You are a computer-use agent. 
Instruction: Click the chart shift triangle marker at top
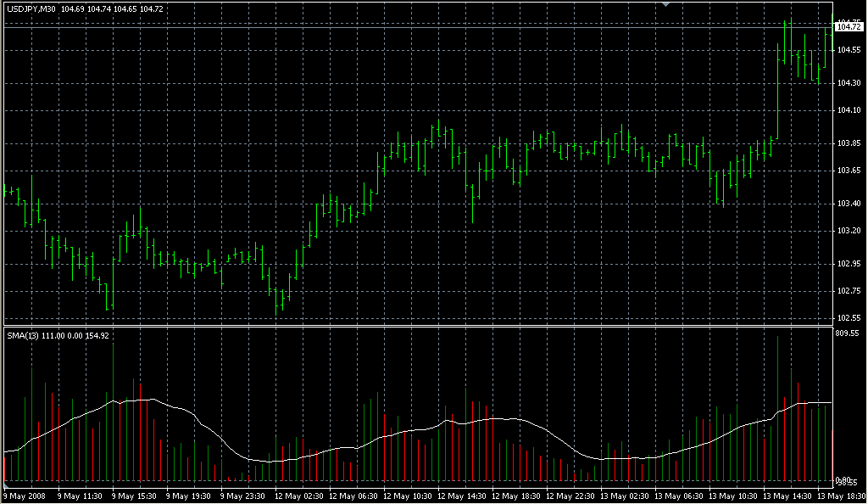pos(666,4)
